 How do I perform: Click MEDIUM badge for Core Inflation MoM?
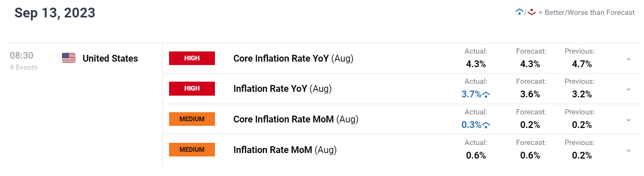click(x=192, y=119)
